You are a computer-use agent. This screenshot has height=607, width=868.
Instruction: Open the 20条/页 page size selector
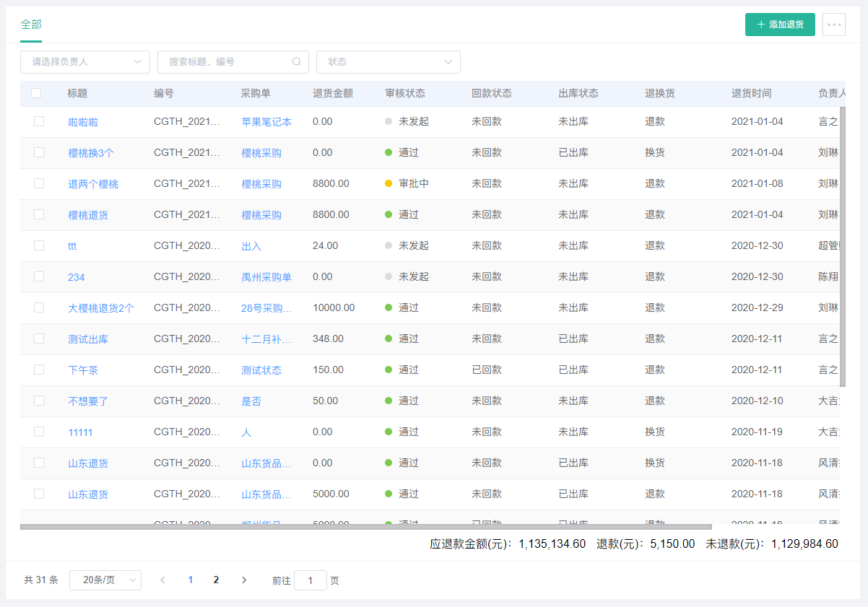(105, 580)
